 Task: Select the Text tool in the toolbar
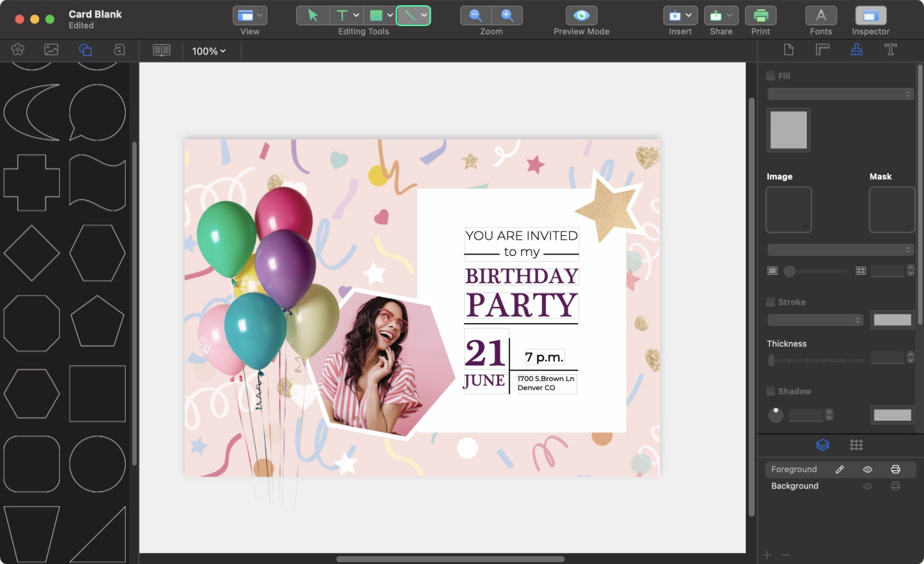(342, 15)
